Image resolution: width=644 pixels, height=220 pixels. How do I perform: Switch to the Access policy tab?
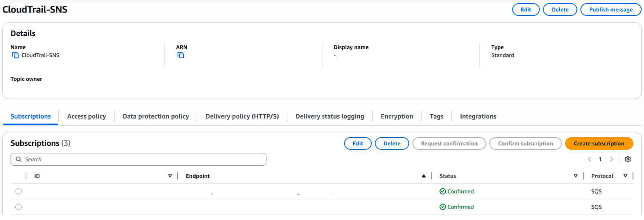tap(87, 116)
